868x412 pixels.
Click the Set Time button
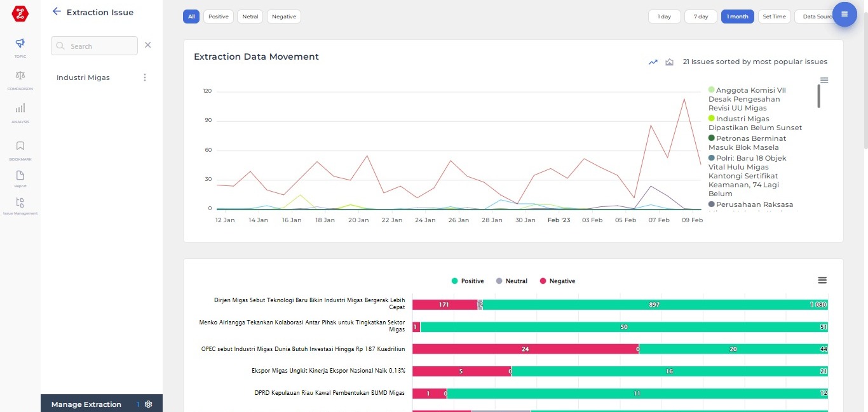[x=774, y=17]
